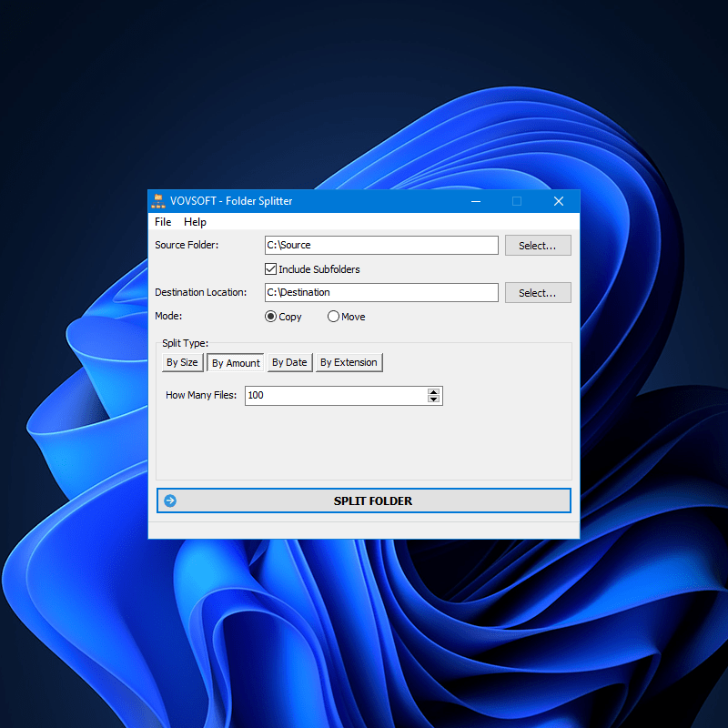Click Select next to Destination Location

pyautogui.click(x=538, y=292)
